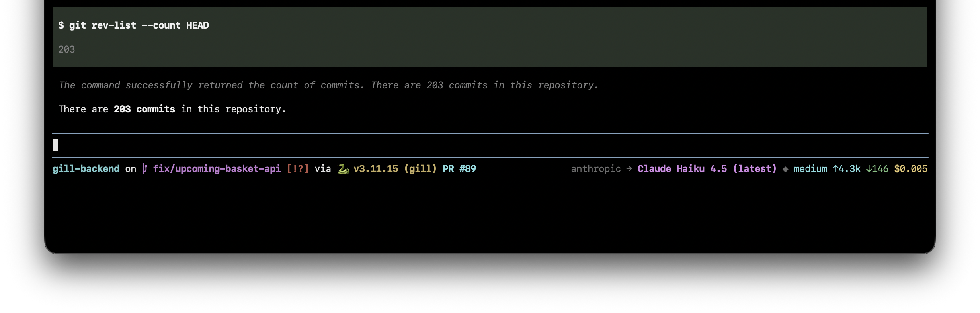Viewport: 980px width, 313px height.
Task: Click the ↑4.3k input tokens count
Action: point(847,169)
